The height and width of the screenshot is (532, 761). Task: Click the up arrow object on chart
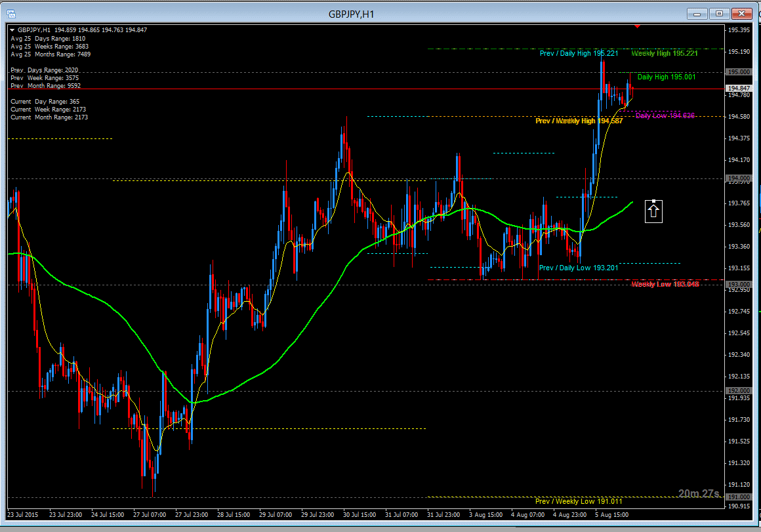(653, 211)
